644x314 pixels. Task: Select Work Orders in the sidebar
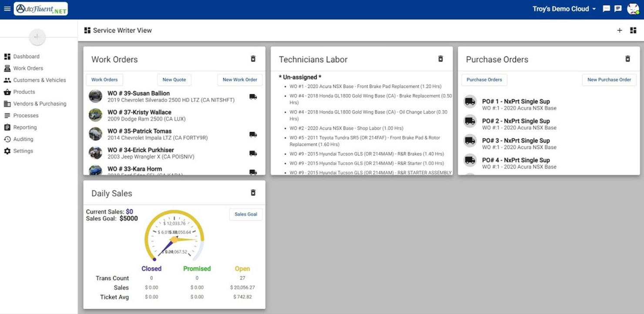pos(28,68)
